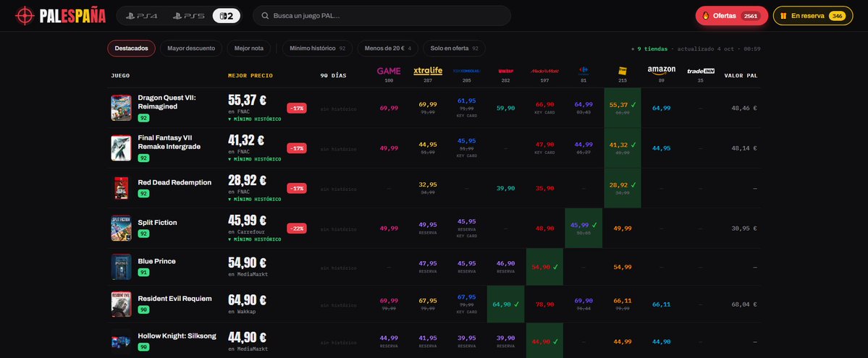The width and height of the screenshot is (868, 358).
Task: Click the -17% badge on Dragon Quest VII
Action: point(297,108)
